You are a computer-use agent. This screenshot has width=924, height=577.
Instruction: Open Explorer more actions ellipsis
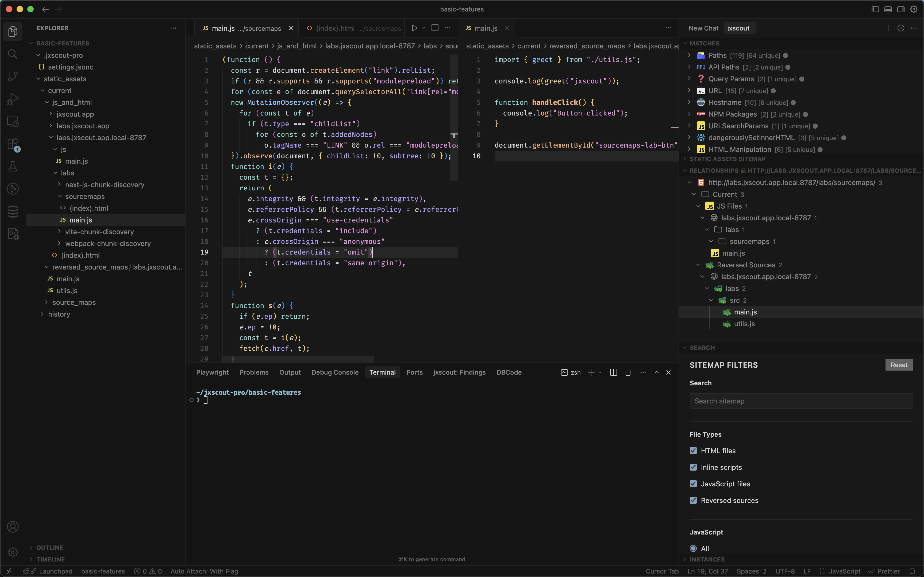coord(173,28)
